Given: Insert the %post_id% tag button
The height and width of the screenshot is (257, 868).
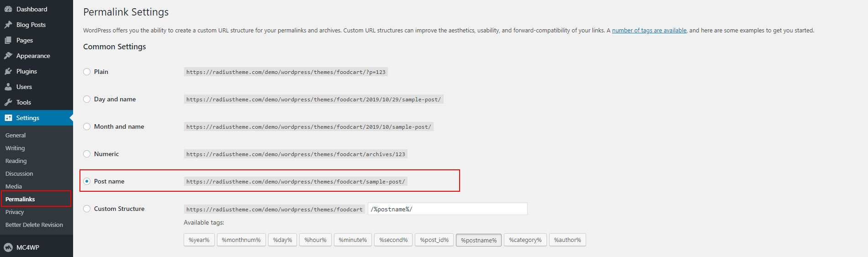Looking at the screenshot, I should tap(434, 240).
